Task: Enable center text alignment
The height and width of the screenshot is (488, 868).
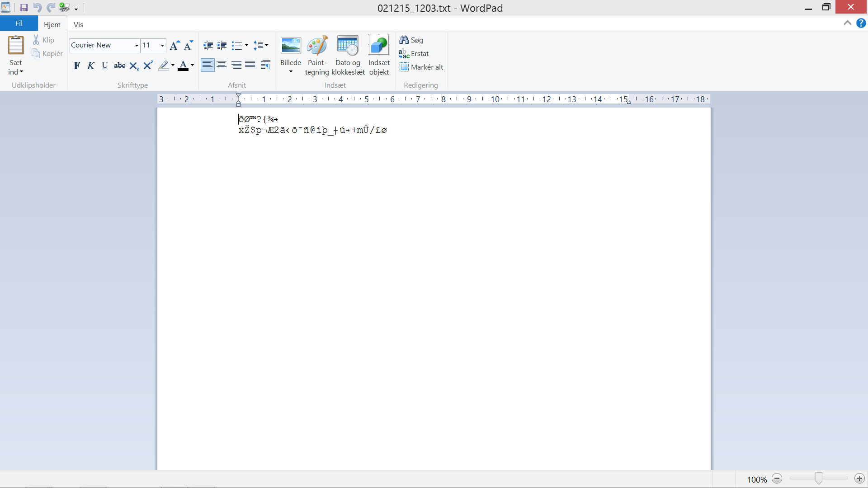Action: tap(222, 65)
